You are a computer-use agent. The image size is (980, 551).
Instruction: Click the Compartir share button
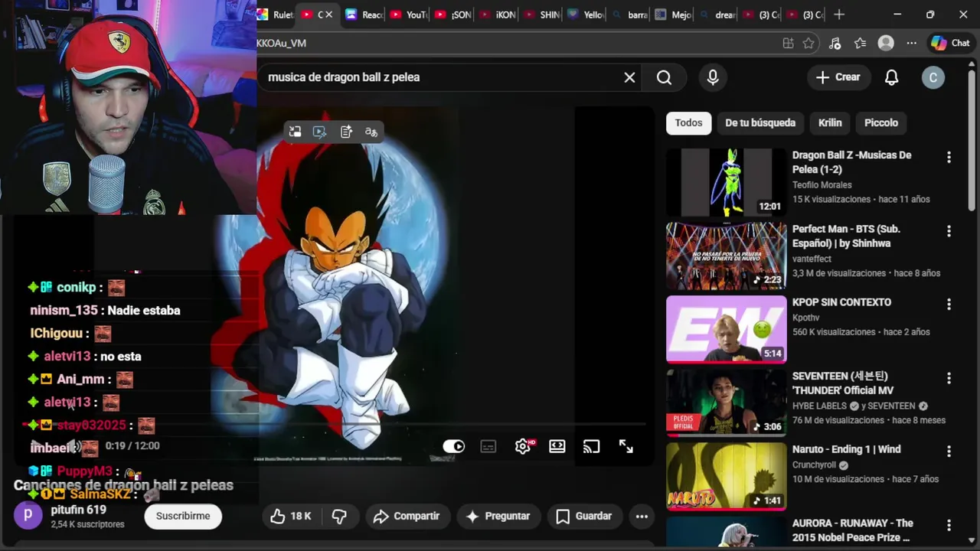click(x=406, y=517)
